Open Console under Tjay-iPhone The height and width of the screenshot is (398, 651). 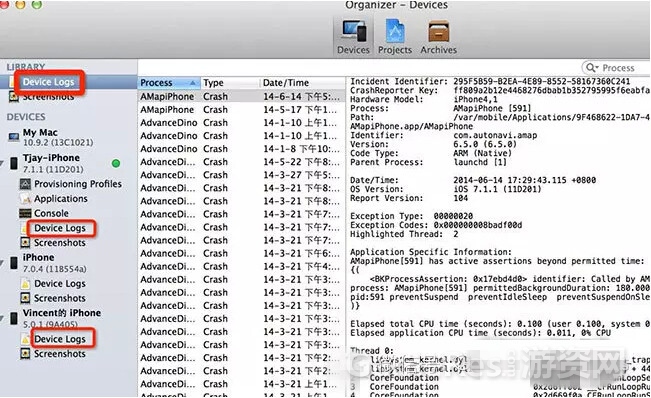point(51,213)
